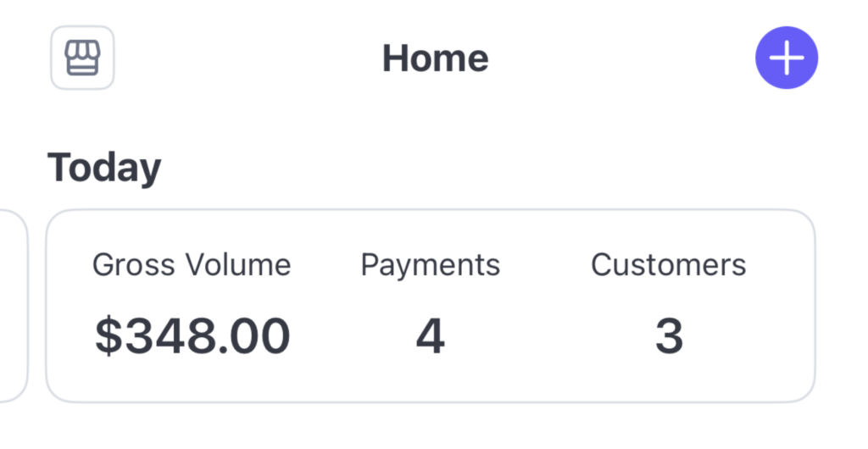Show the partially visible card at left edge
Image resolution: width=868 pixels, height=449 pixels.
pyautogui.click(x=13, y=305)
